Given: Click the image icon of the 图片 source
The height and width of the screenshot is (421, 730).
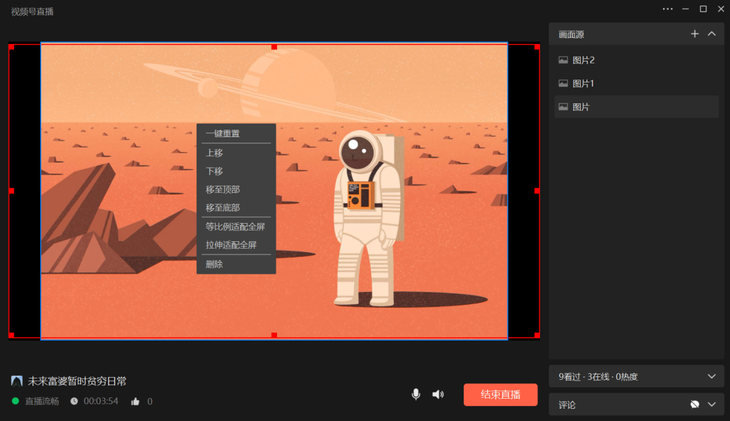Looking at the screenshot, I should coord(563,107).
